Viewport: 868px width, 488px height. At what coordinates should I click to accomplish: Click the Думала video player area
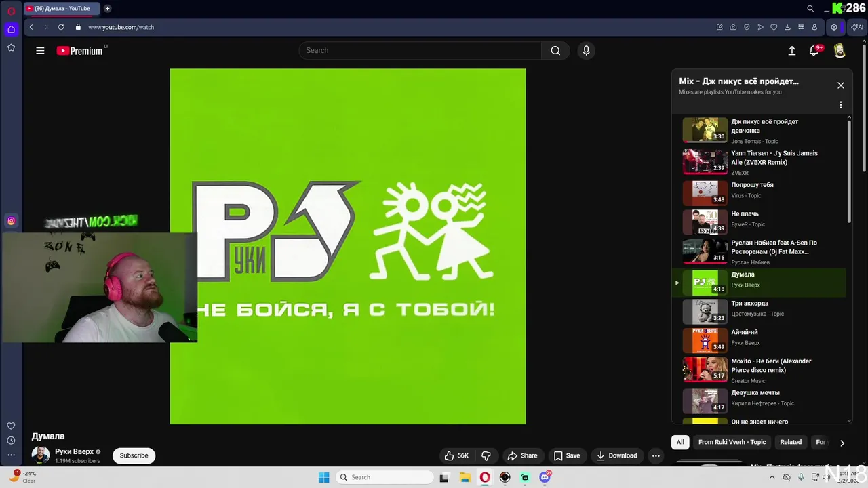pyautogui.click(x=348, y=247)
